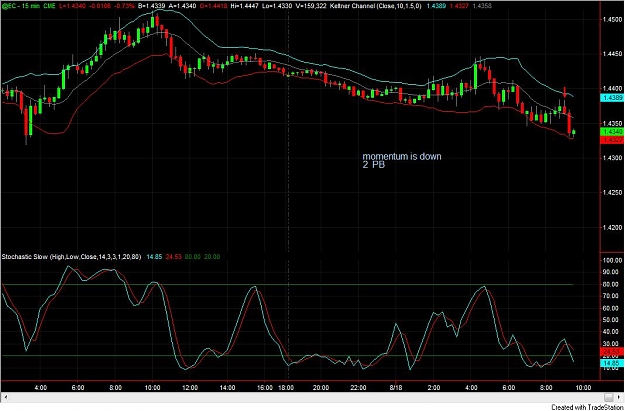Screen dimensions: 625x411
Task: Click the '70.00' stochastic axis label
Action: tap(613, 296)
